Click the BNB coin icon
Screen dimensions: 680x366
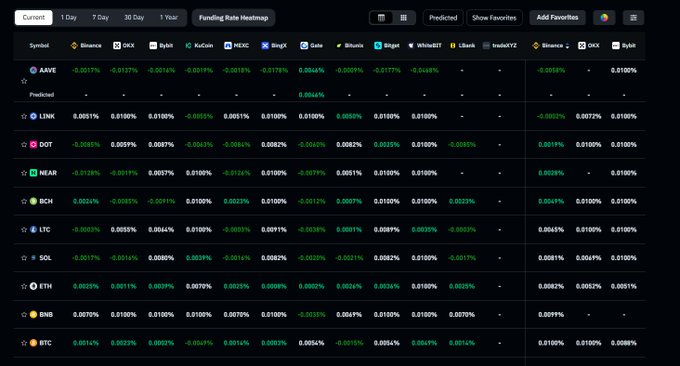[x=33, y=314]
